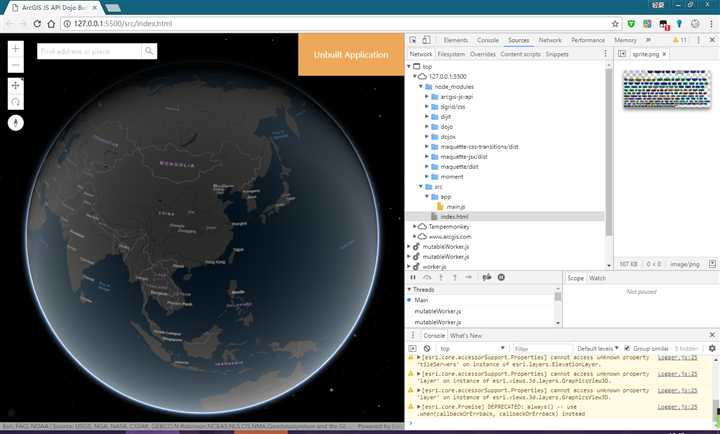
Task: Click the Find address or place field
Action: 90,51
